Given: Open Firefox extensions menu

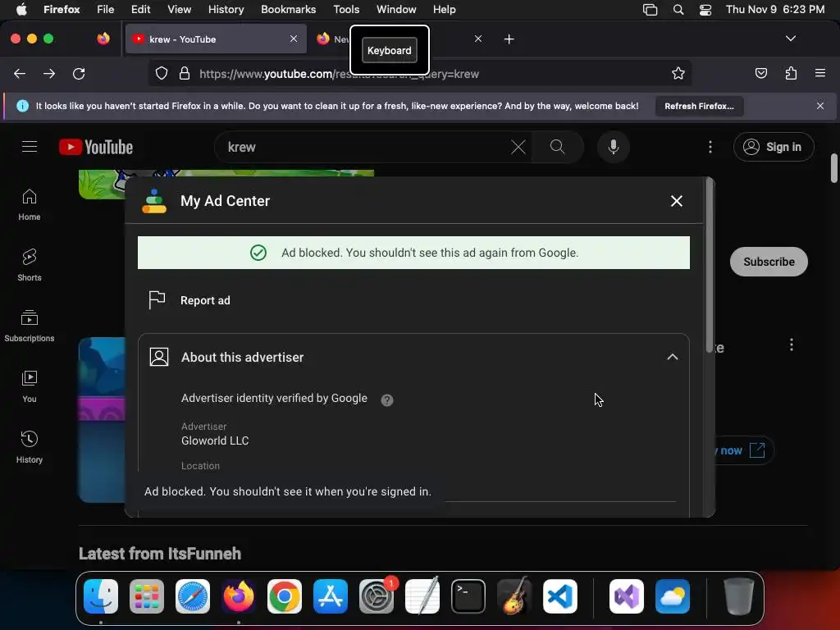Looking at the screenshot, I should 791,73.
